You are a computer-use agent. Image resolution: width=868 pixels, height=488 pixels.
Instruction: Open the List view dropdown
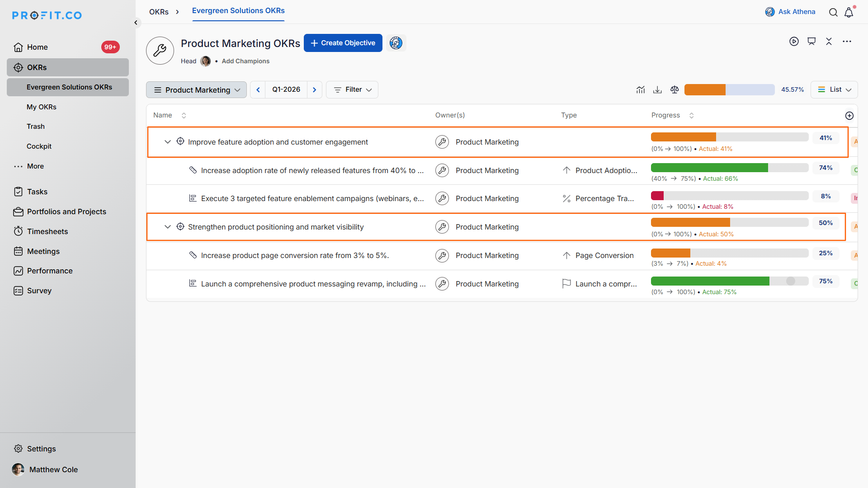(834, 89)
